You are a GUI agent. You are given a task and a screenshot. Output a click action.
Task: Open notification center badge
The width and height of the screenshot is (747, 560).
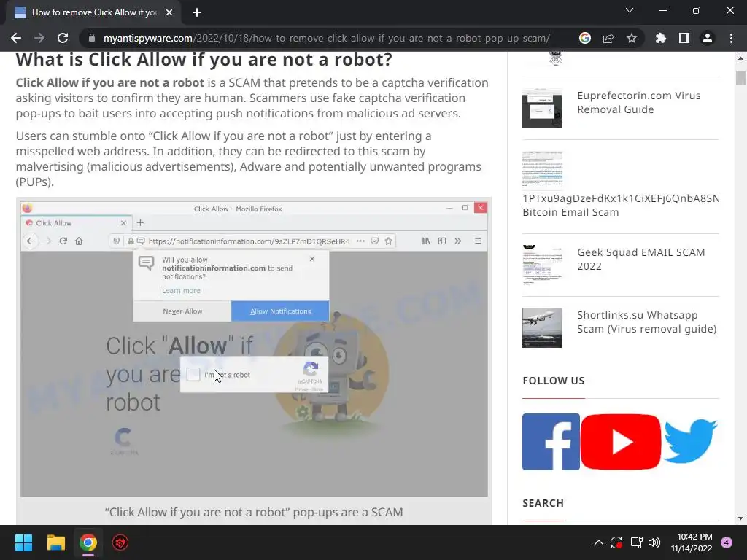coord(727,542)
